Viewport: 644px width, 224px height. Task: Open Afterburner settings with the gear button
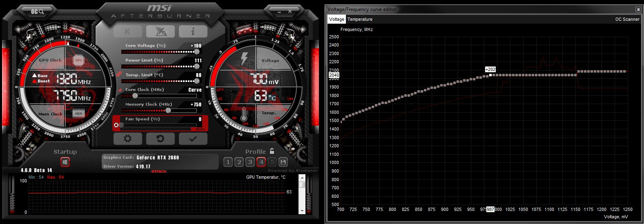[x=127, y=139]
